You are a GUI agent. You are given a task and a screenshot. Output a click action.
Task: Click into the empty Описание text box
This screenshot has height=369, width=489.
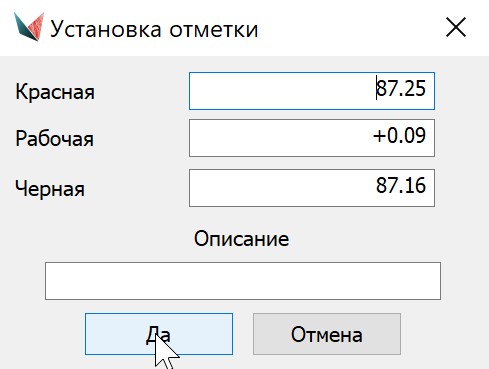[243, 281]
